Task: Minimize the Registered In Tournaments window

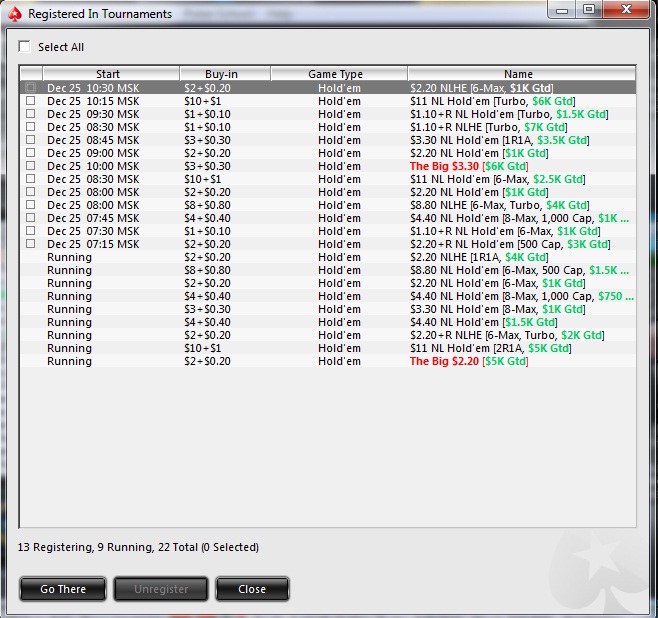Action: (x=562, y=10)
